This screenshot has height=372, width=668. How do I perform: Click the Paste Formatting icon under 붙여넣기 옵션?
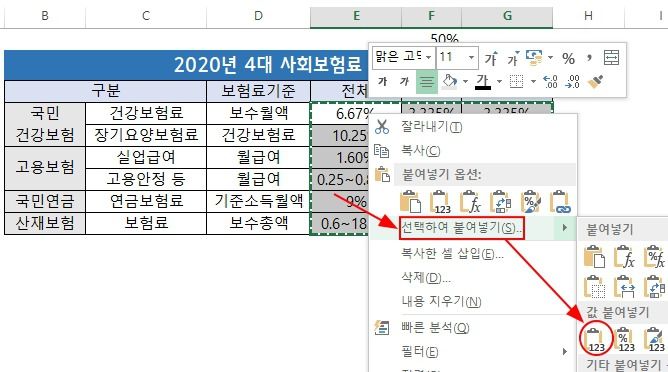(531, 202)
